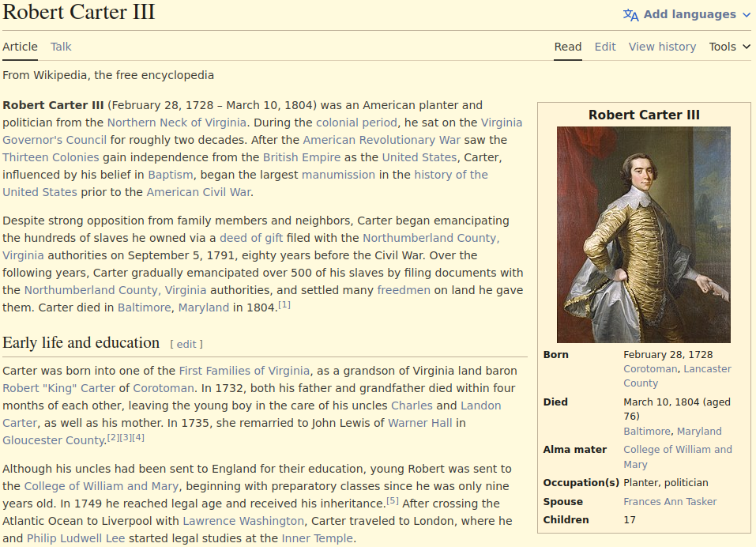The height and width of the screenshot is (547, 756).
Task: Visit the Frances Ann Tasker spouse link
Action: tap(670, 501)
